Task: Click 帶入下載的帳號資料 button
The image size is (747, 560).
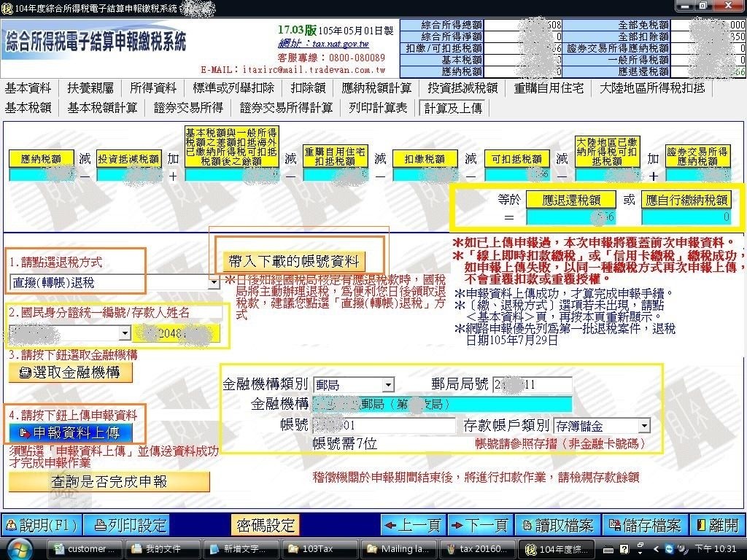Action: pos(294,262)
